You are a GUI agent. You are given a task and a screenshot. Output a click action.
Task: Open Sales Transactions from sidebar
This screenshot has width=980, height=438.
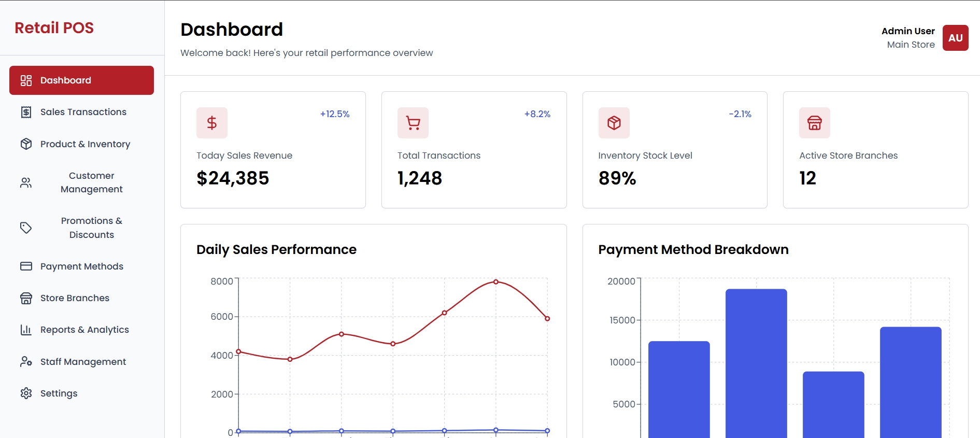(83, 112)
